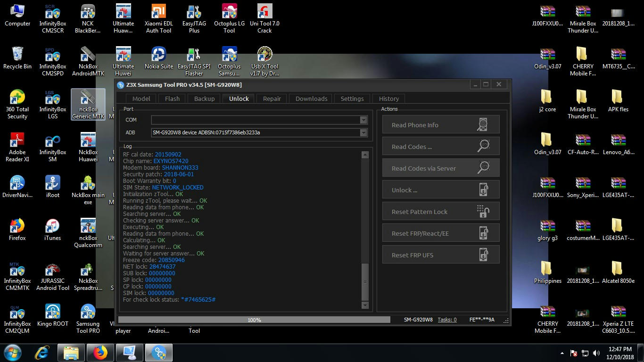Select the InfinityBox LGS icon
This screenshot has height=362, width=644.
pyautogui.click(x=53, y=105)
